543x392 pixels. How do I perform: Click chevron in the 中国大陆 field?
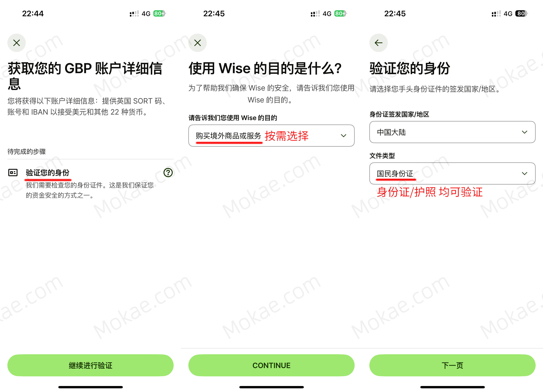tap(525, 132)
